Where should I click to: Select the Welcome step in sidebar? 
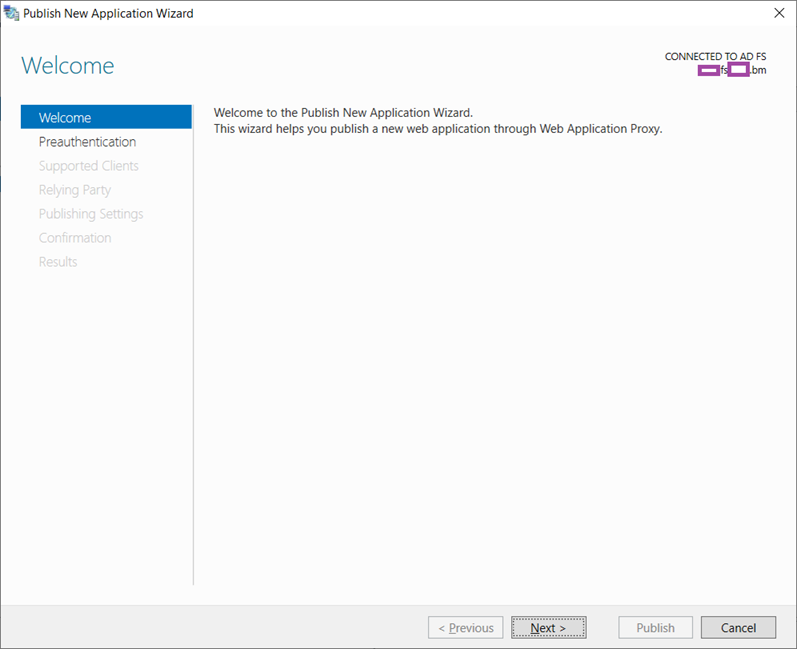(x=106, y=117)
